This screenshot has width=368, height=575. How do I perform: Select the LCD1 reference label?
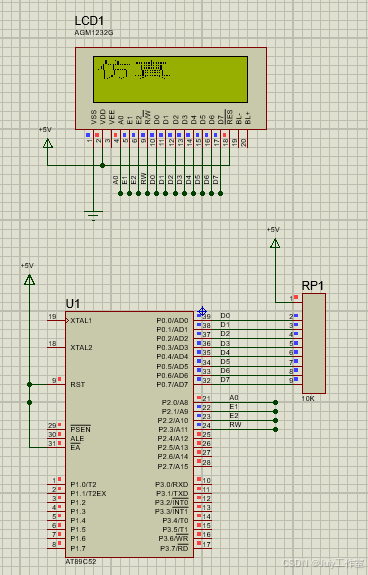(x=89, y=21)
